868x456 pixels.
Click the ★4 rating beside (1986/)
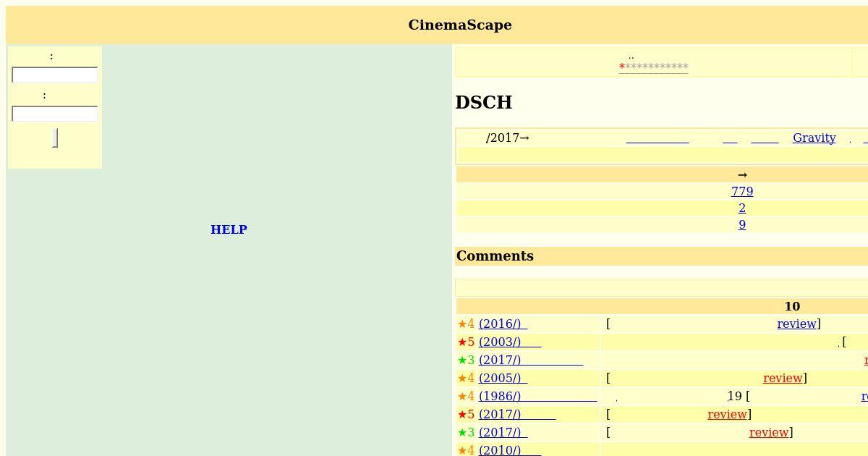click(x=466, y=396)
